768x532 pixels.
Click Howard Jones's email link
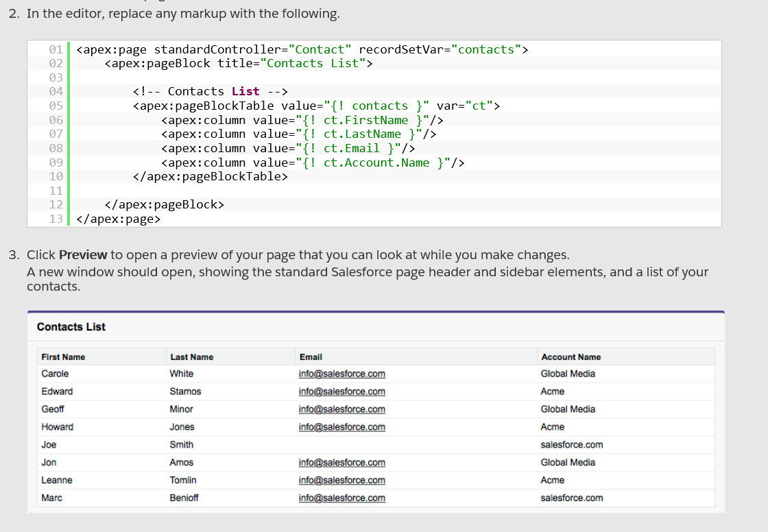pyautogui.click(x=341, y=427)
